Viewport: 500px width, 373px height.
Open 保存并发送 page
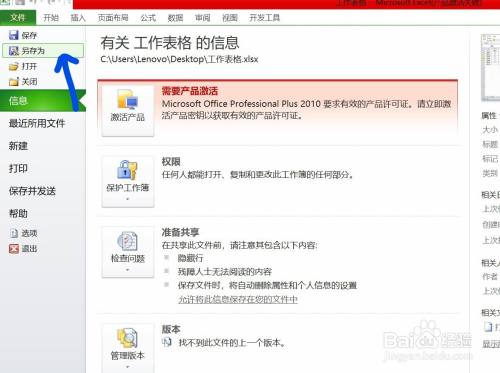click(32, 191)
